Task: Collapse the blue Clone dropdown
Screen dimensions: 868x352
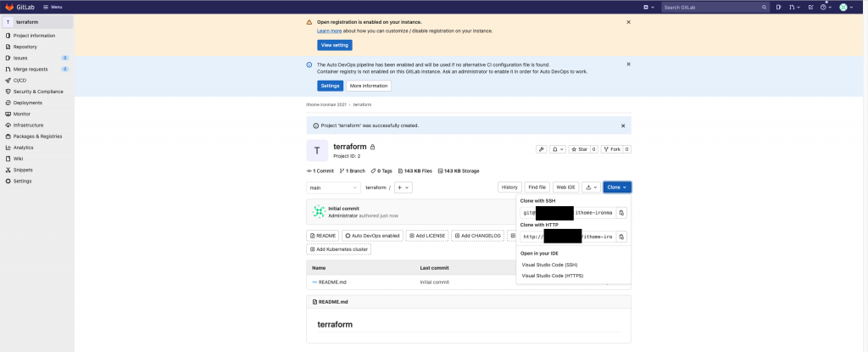Action: 617,187
